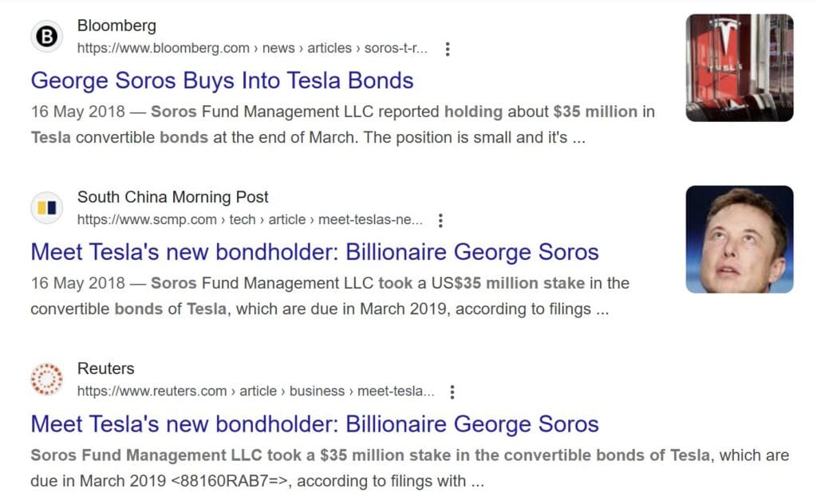Click the Bloomberg favicon icon
This screenshot has width=817, height=504.
click(47, 37)
